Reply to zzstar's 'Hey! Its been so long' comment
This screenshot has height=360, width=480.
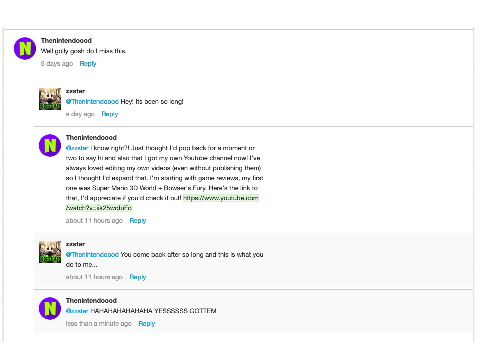[x=110, y=114]
